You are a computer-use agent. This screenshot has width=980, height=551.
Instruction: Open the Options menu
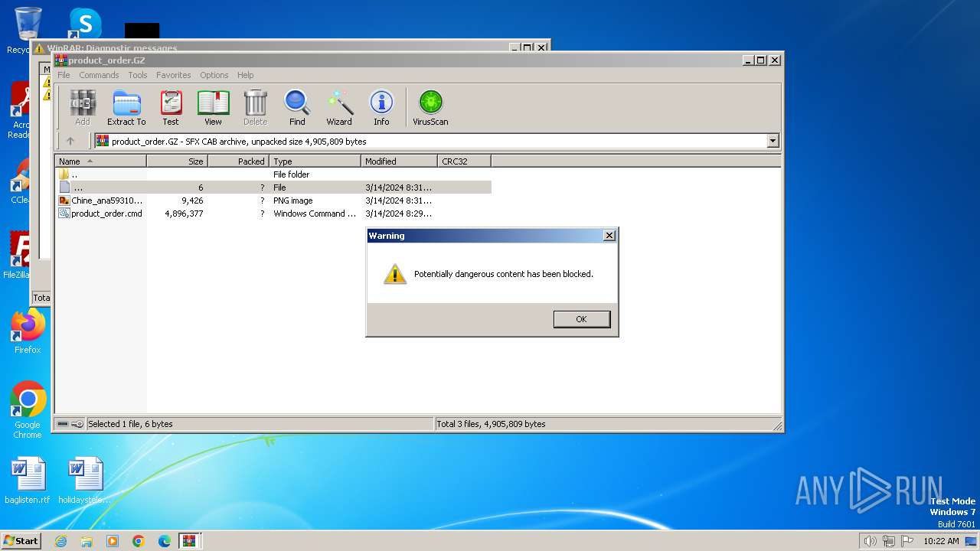pos(214,75)
